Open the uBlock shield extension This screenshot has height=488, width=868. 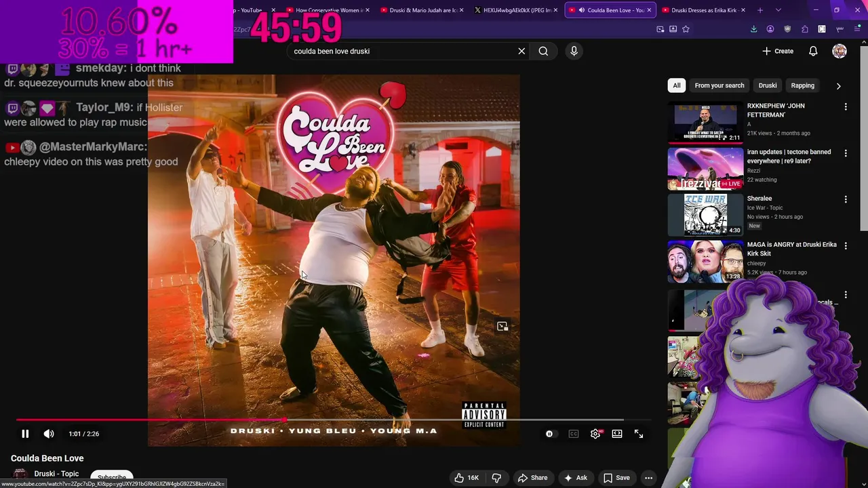(x=787, y=29)
